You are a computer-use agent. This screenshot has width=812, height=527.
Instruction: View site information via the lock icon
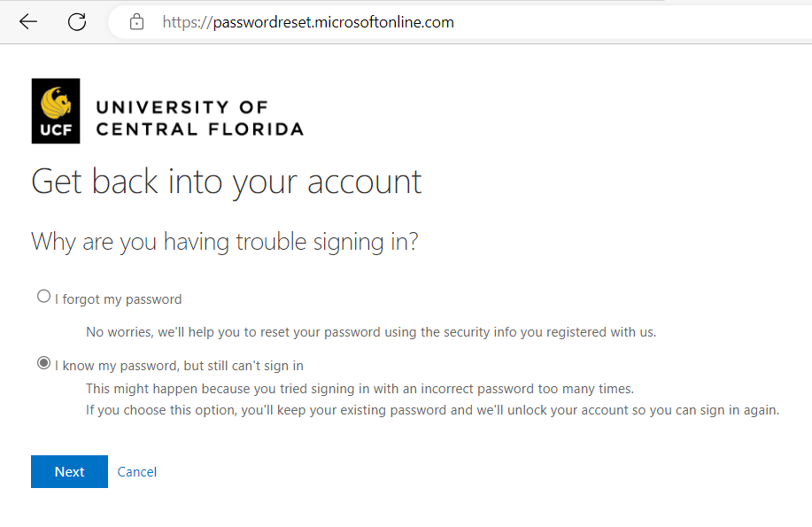click(x=136, y=22)
